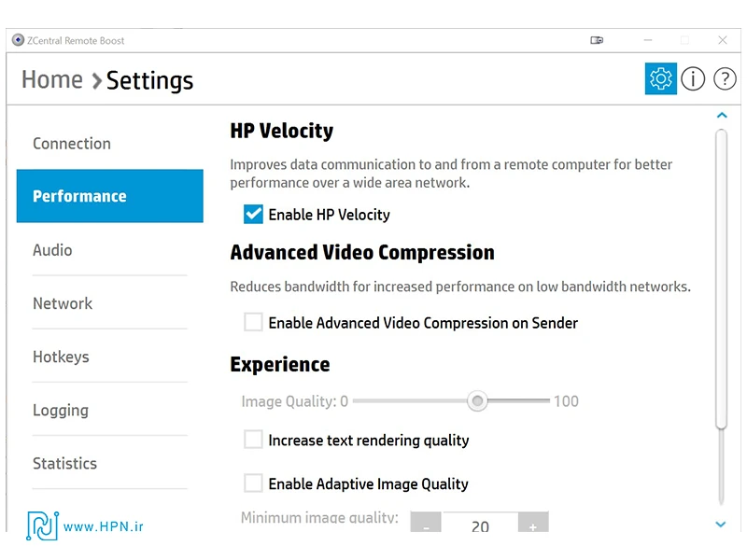747x560 pixels.
Task: Switch to the Audio settings tab
Action: (x=52, y=250)
